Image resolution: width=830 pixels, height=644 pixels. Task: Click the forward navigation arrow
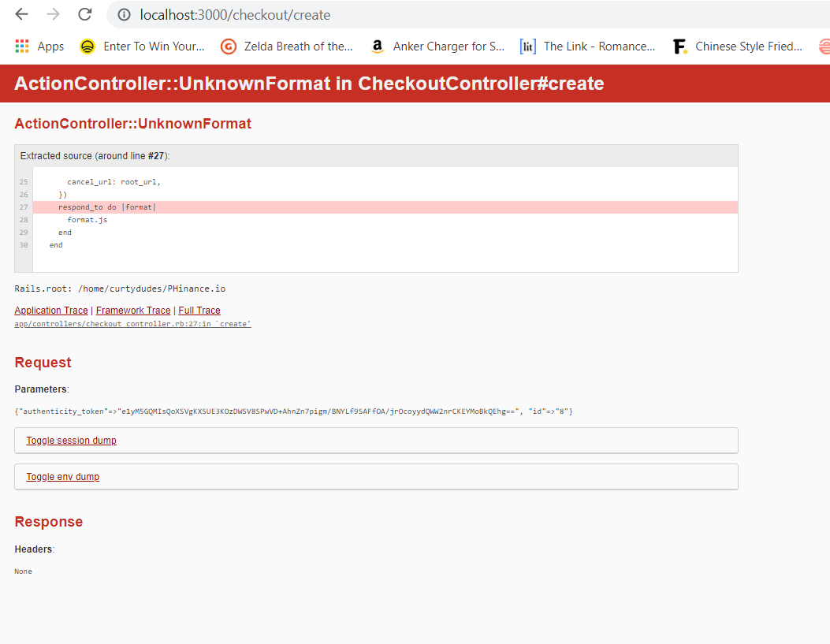pos(50,14)
